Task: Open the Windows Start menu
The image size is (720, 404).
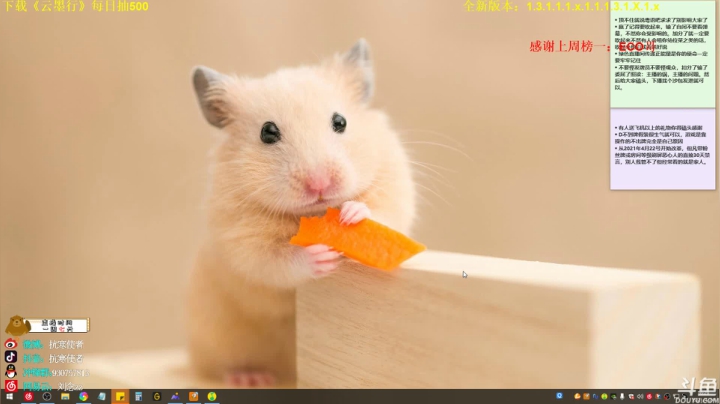Action: [x=9, y=396]
